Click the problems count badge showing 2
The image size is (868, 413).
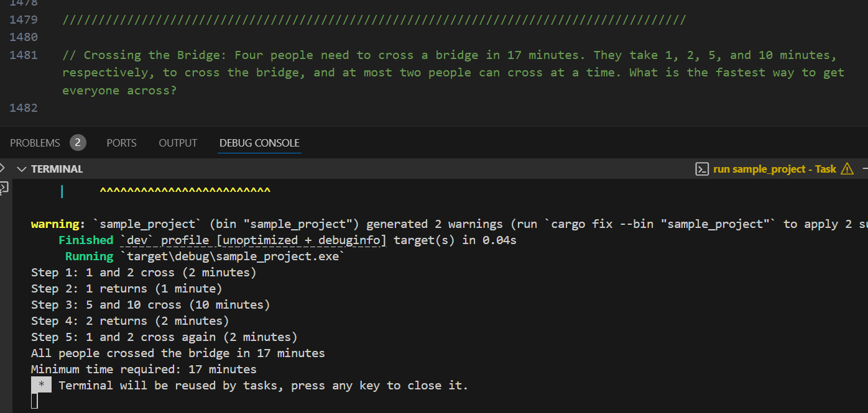(x=78, y=143)
